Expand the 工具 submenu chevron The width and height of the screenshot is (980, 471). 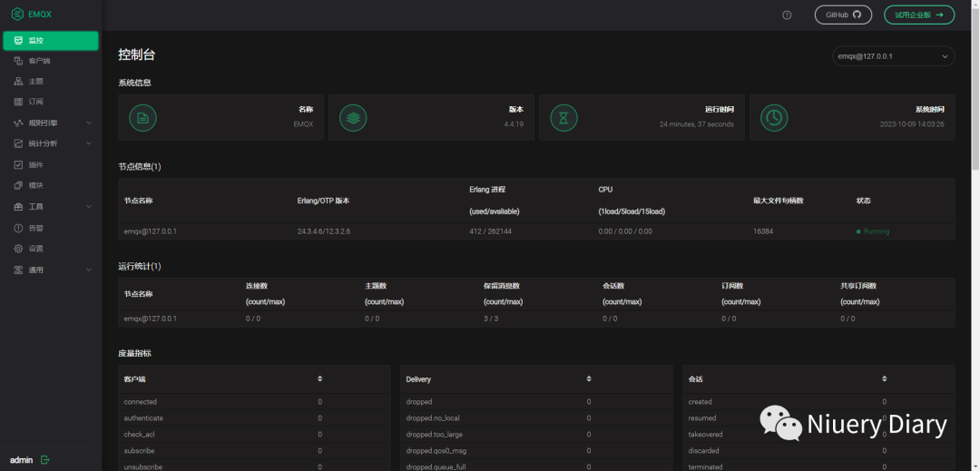tap(89, 207)
